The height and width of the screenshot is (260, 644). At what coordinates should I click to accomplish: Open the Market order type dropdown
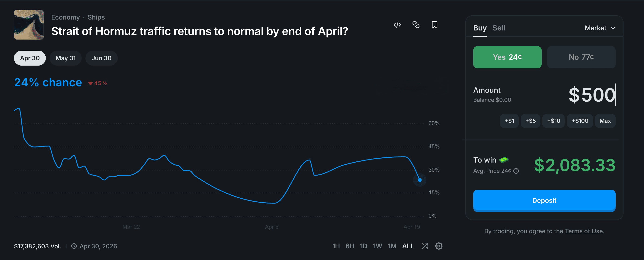[600, 28]
